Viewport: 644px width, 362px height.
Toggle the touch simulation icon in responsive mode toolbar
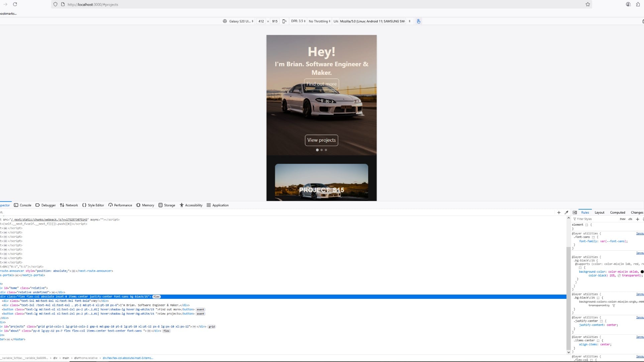pyautogui.click(x=418, y=21)
